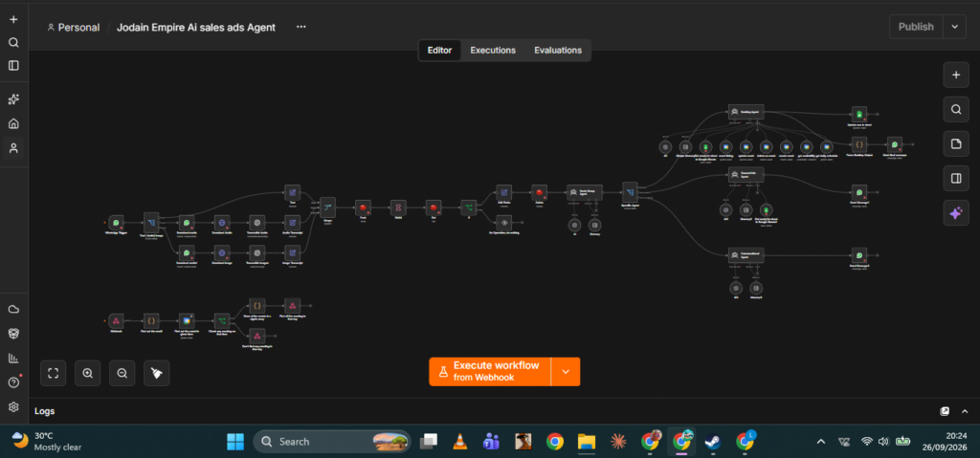Select the General Info Agent node
Viewport: 980px width, 458px height.
pos(746,174)
